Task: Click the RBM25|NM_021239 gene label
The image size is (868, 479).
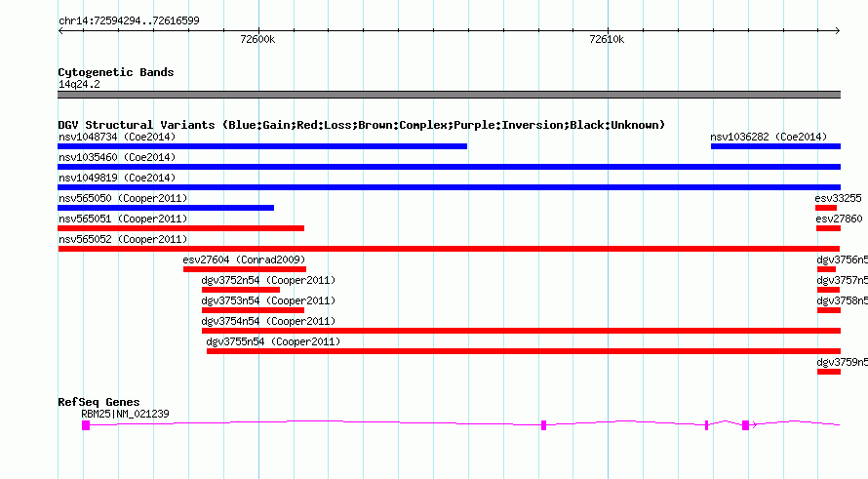Action: [125, 414]
